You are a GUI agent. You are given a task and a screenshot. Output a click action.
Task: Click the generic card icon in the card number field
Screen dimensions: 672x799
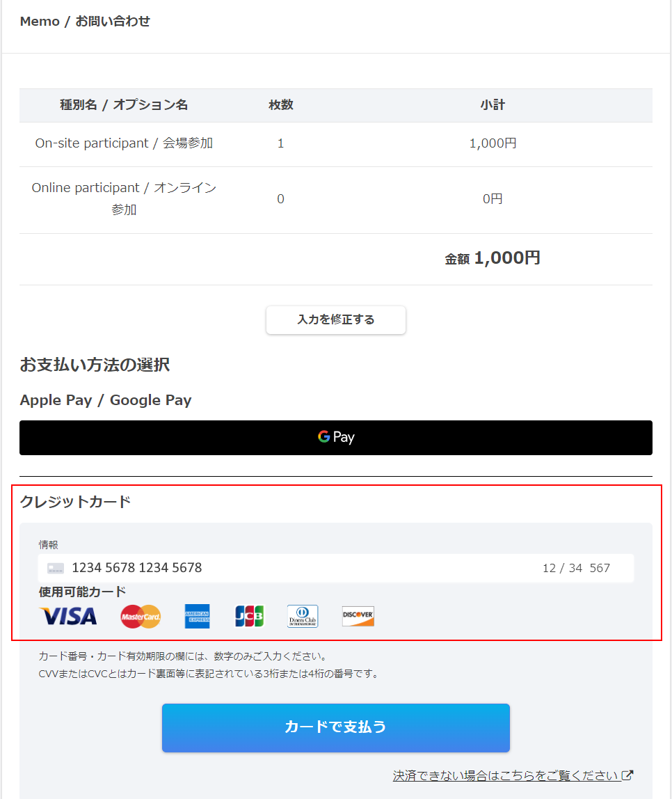[56, 568]
